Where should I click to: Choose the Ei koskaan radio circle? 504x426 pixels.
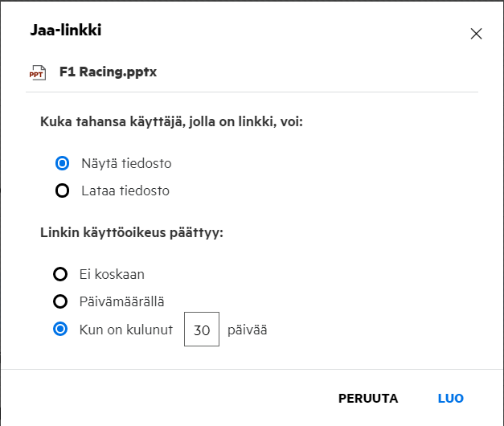pos(60,274)
